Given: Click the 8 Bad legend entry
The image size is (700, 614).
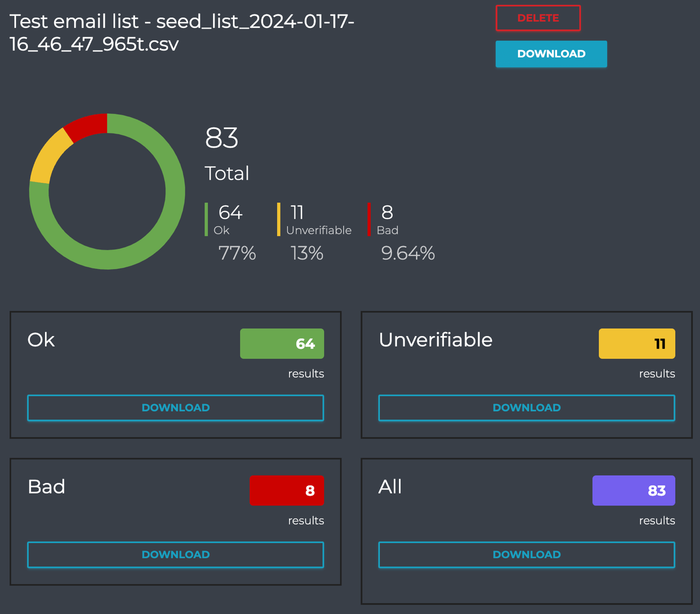Looking at the screenshot, I should click(384, 219).
